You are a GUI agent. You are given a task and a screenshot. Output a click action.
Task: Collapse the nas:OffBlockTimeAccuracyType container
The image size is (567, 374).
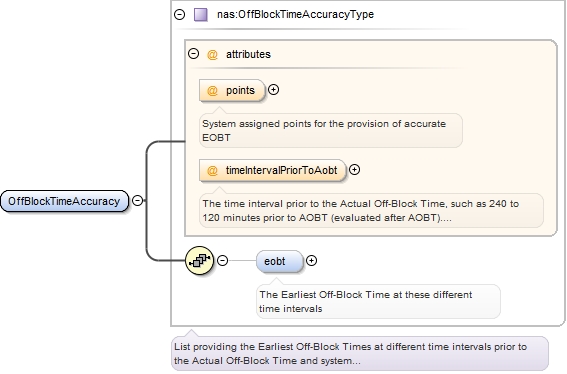[x=179, y=14]
